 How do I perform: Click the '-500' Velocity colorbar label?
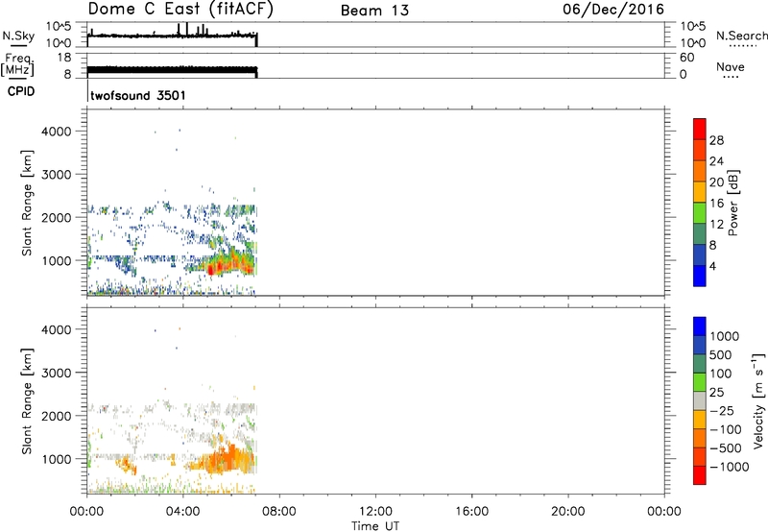(x=726, y=448)
